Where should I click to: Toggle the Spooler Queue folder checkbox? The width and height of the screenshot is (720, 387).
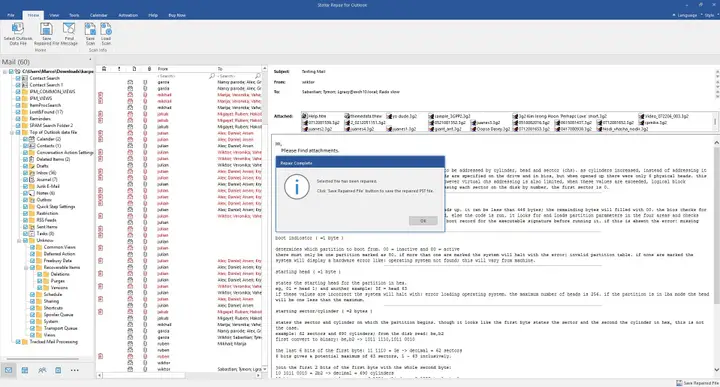33,314
